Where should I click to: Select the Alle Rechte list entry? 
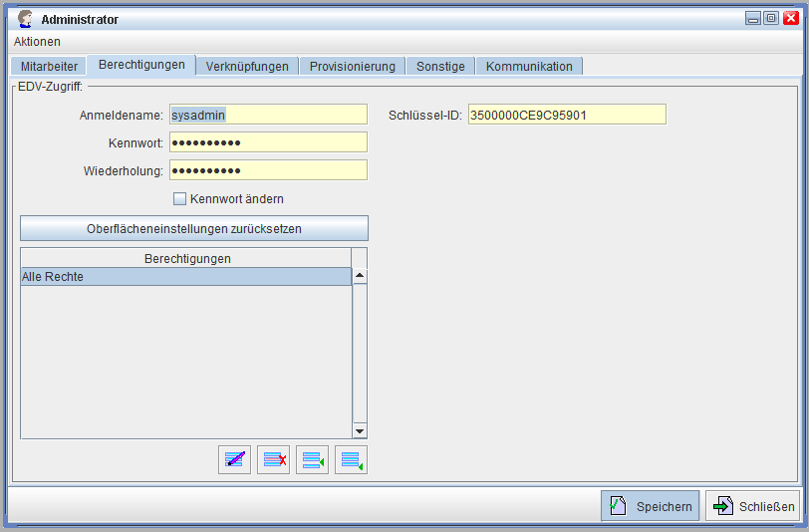point(185,277)
